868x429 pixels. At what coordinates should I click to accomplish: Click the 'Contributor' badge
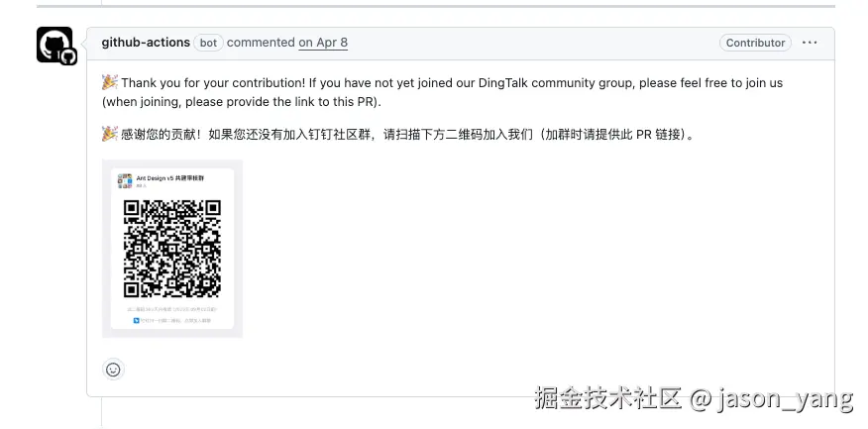(755, 43)
